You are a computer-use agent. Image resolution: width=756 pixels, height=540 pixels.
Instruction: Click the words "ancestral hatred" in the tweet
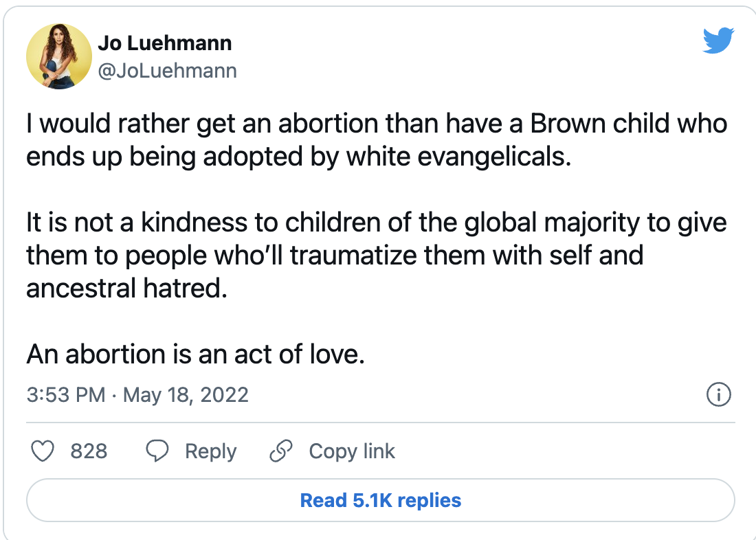click(126, 288)
